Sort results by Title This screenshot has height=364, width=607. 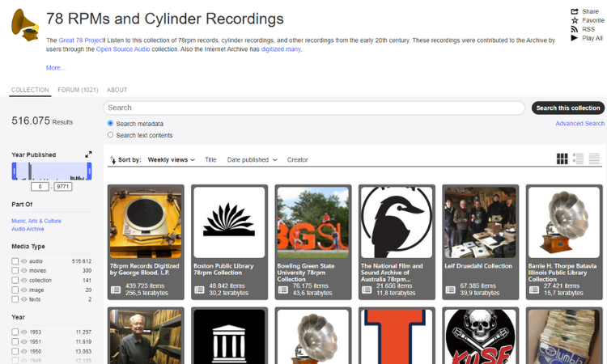(x=210, y=160)
